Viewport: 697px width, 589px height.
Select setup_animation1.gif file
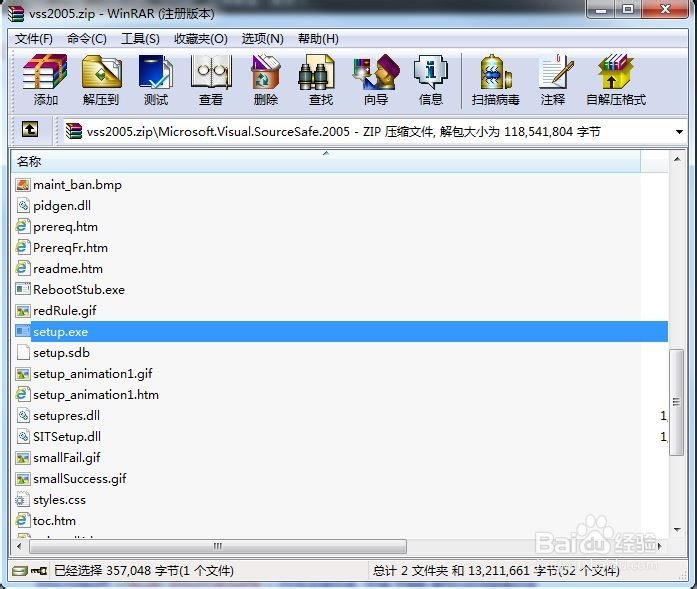(x=92, y=373)
